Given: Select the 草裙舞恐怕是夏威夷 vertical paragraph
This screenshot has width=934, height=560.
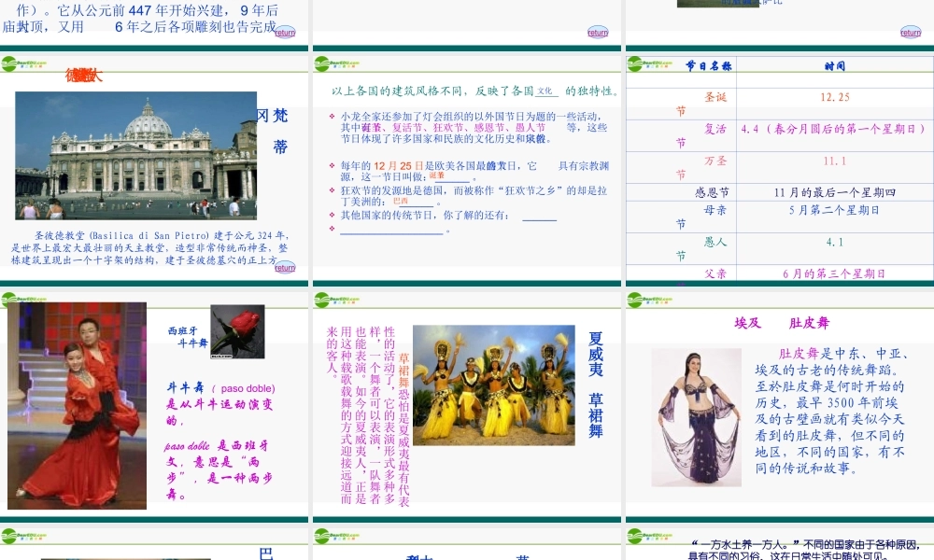Looking at the screenshot, I should 368,415.
